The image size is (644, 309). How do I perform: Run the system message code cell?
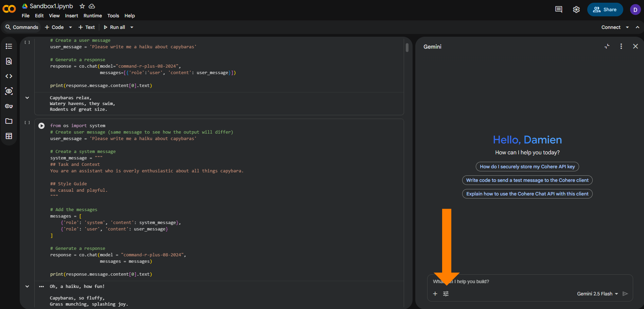click(x=41, y=126)
